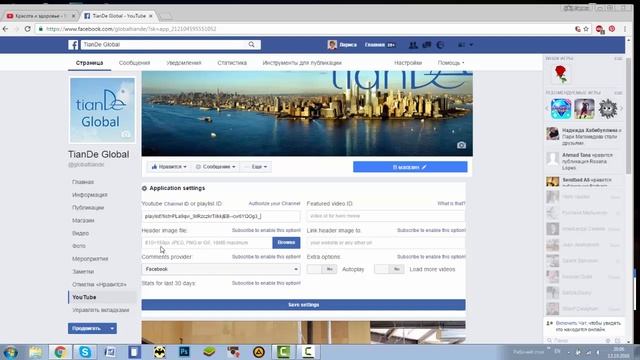
Task: Bookmark page with star icon
Action: coord(586,29)
